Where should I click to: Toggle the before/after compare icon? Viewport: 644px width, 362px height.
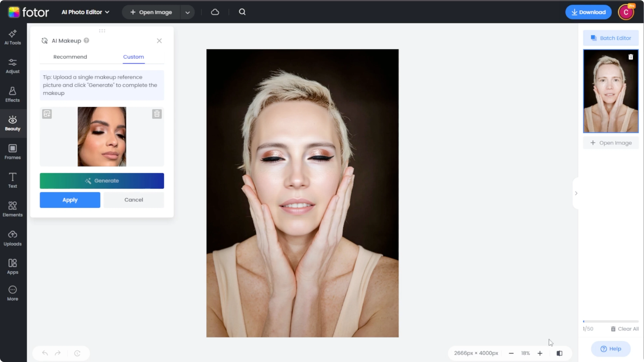point(559,353)
